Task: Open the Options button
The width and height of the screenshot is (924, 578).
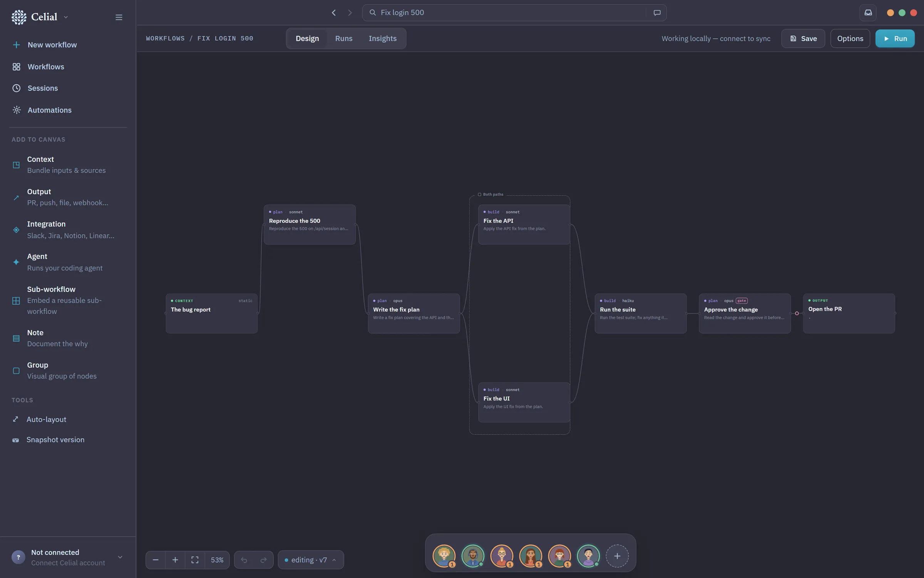Action: (850, 39)
